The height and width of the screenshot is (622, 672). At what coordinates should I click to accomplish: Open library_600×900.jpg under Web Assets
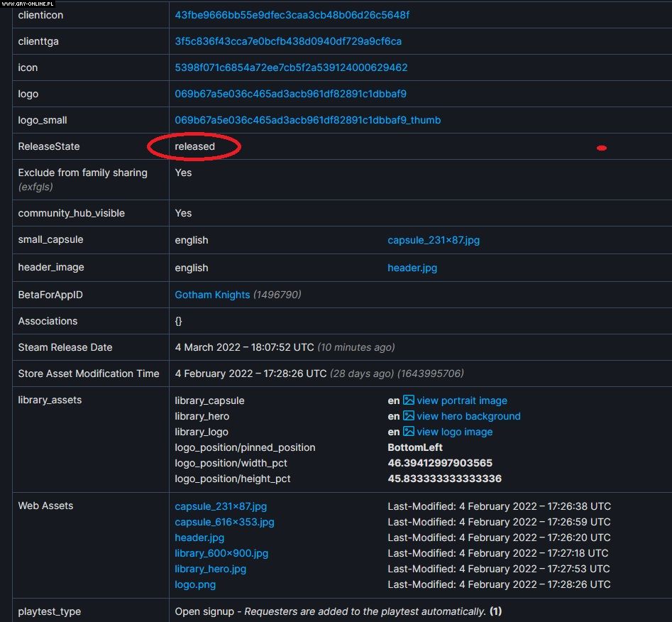[x=221, y=553]
